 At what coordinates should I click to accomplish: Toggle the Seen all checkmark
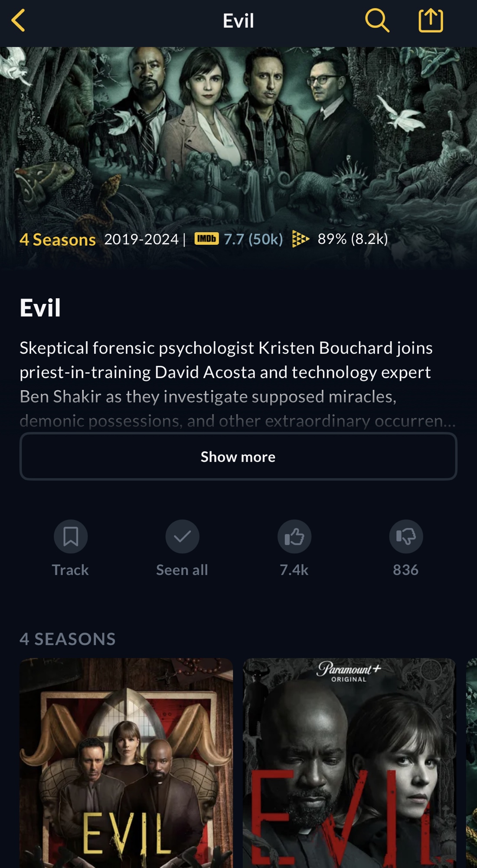[182, 536]
